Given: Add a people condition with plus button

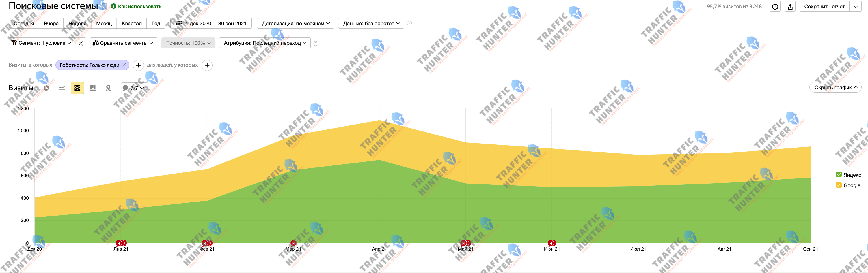Looking at the screenshot, I should pos(207,65).
